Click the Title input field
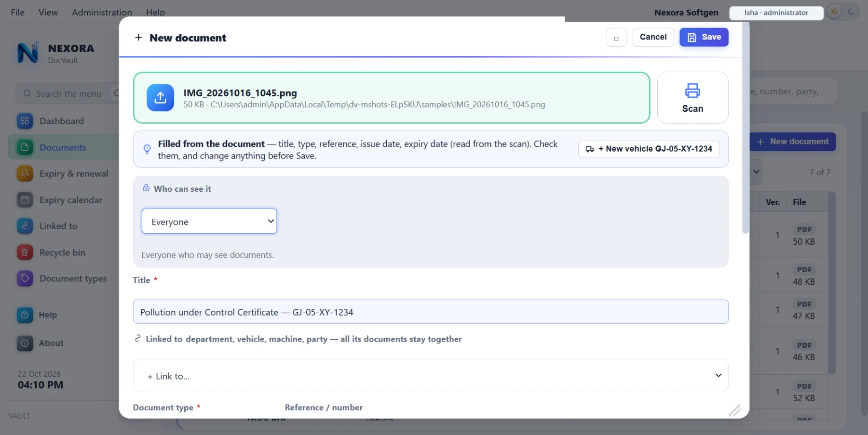Image resolution: width=868 pixels, height=435 pixels. tap(431, 312)
